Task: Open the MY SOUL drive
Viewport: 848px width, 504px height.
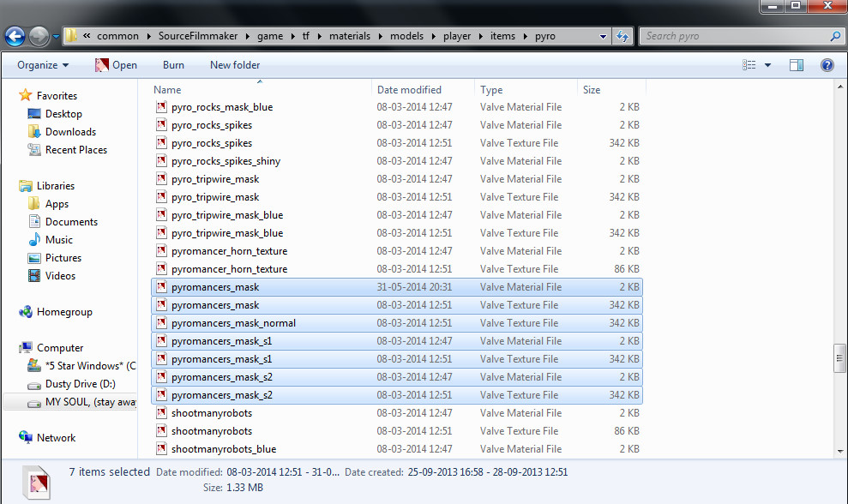Action: point(90,402)
